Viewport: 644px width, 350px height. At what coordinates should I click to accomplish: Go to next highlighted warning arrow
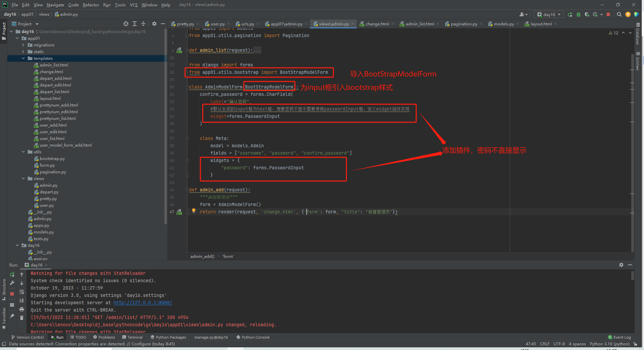[630, 33]
